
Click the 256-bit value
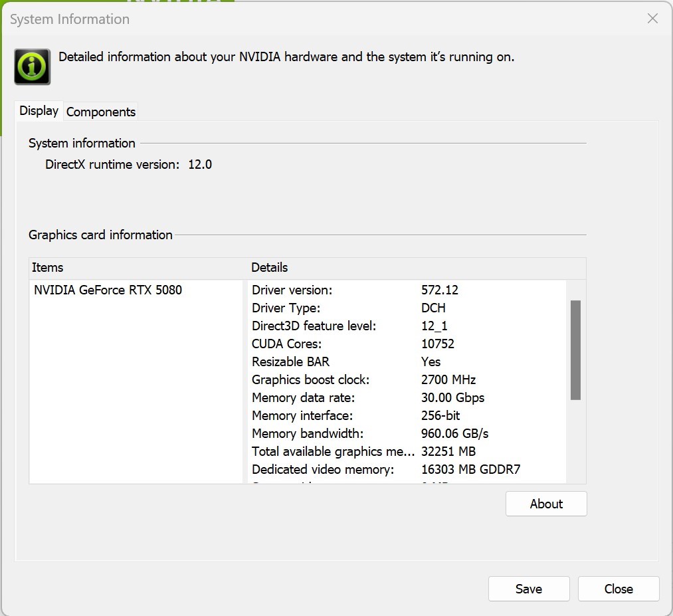(x=440, y=415)
